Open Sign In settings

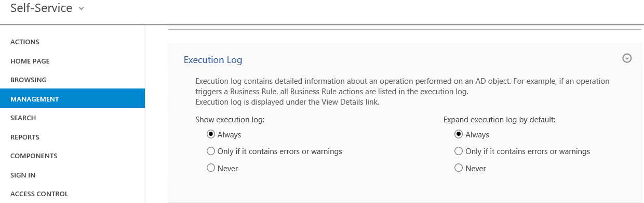pyautogui.click(x=72, y=175)
